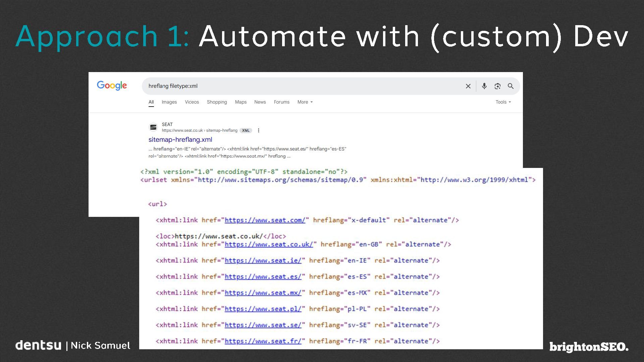Go to the Forums tab
Screen dimensions: 644x362
click(x=281, y=102)
